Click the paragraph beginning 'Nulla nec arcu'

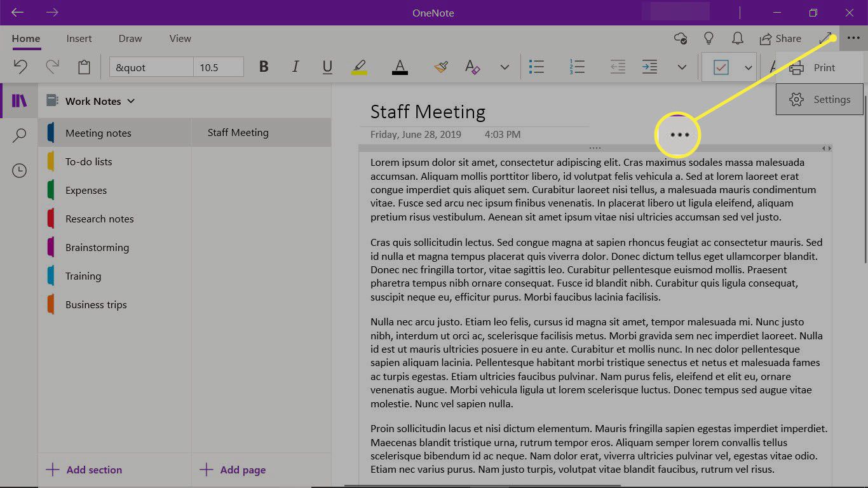596,363
